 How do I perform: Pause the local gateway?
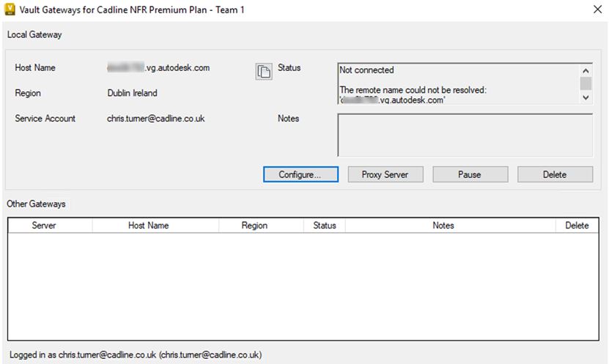pos(470,174)
